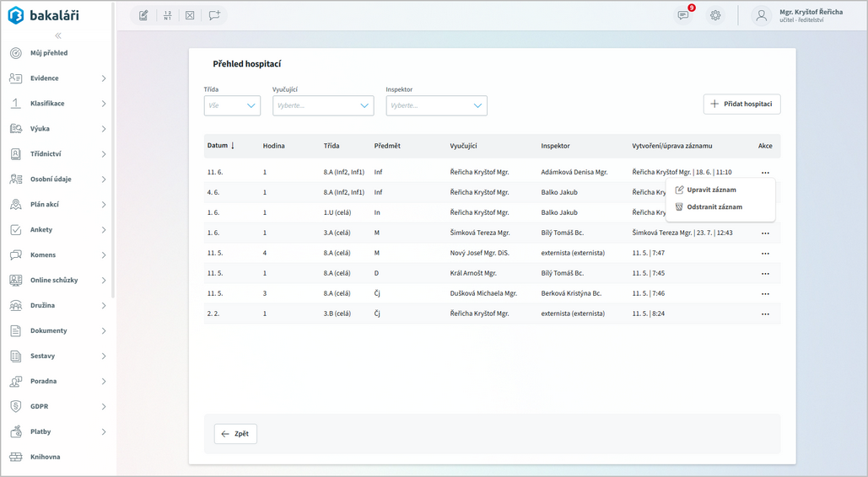
Task: Click the Třídnictví sidebar icon
Action: coord(16,154)
